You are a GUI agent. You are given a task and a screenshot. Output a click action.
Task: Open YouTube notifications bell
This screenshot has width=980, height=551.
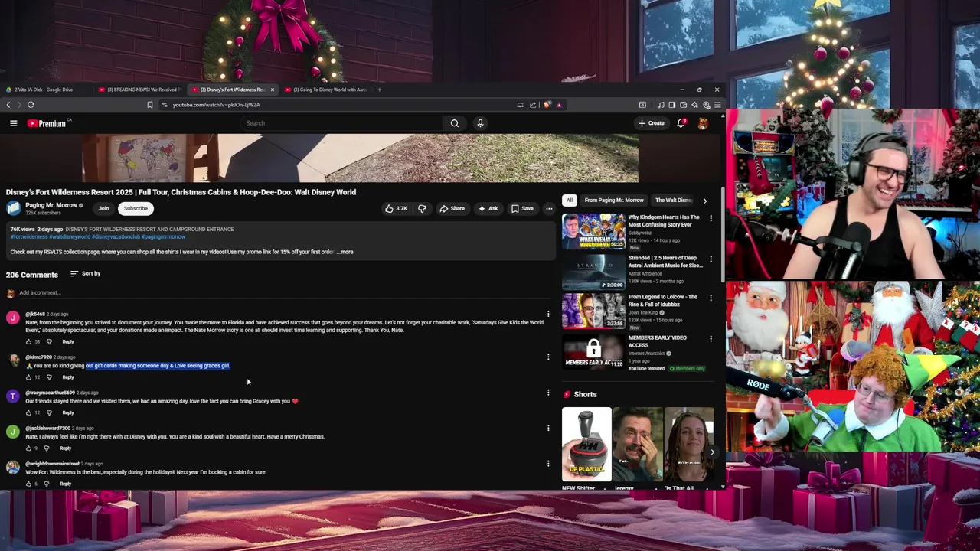pos(681,123)
